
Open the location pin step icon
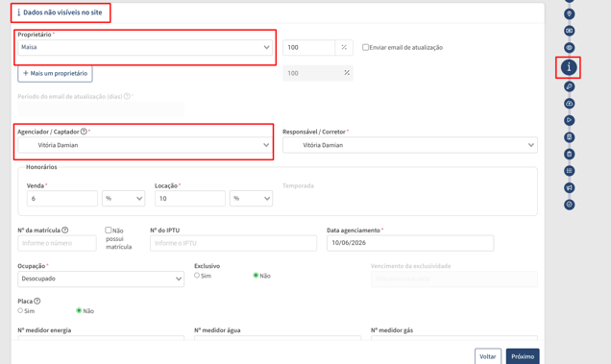[569, 14]
